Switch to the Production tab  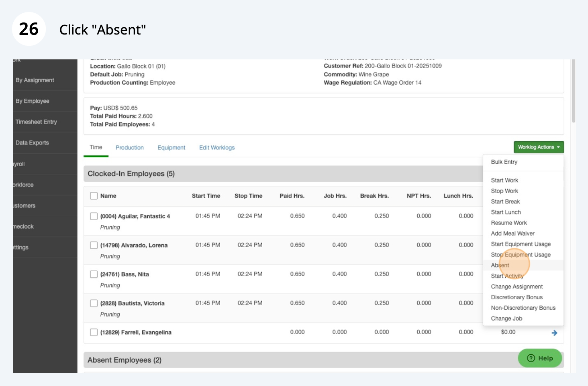(129, 148)
